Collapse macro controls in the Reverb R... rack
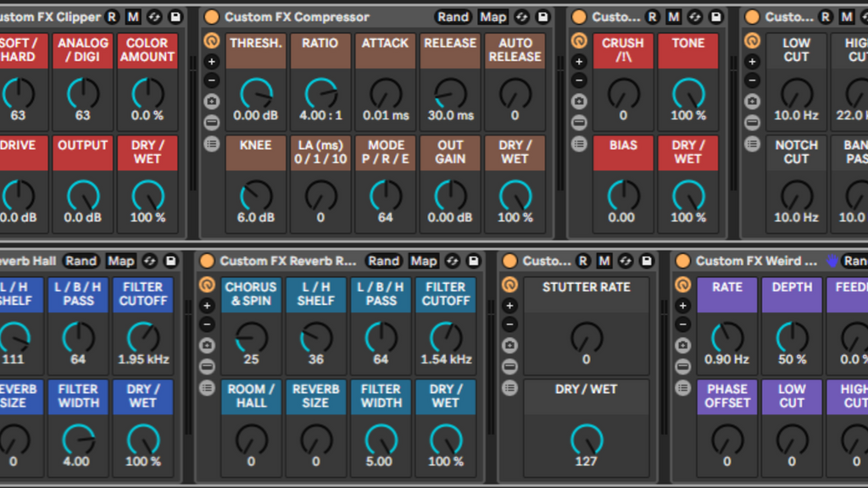 coord(207,285)
